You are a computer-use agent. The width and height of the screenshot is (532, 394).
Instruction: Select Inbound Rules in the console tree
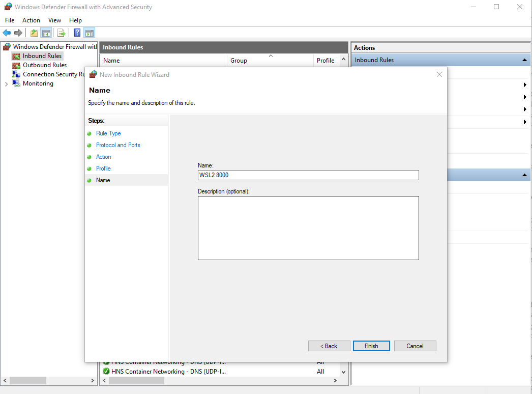click(42, 56)
